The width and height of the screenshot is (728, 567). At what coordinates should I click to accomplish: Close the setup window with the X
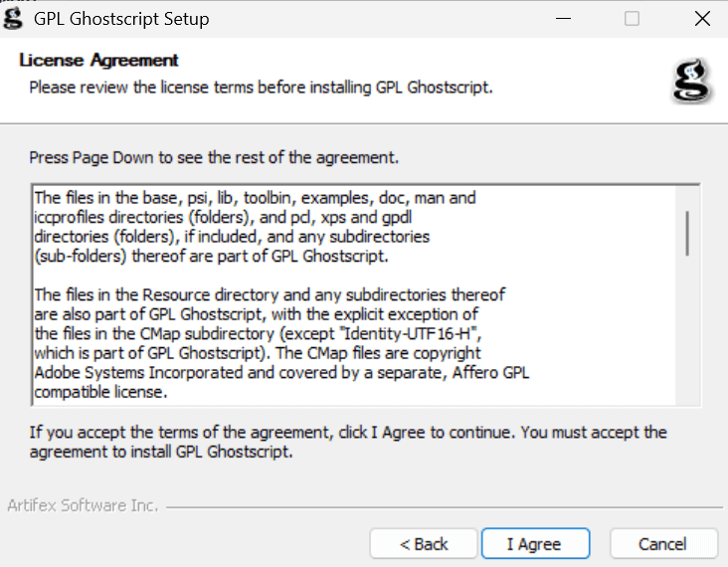click(x=702, y=19)
